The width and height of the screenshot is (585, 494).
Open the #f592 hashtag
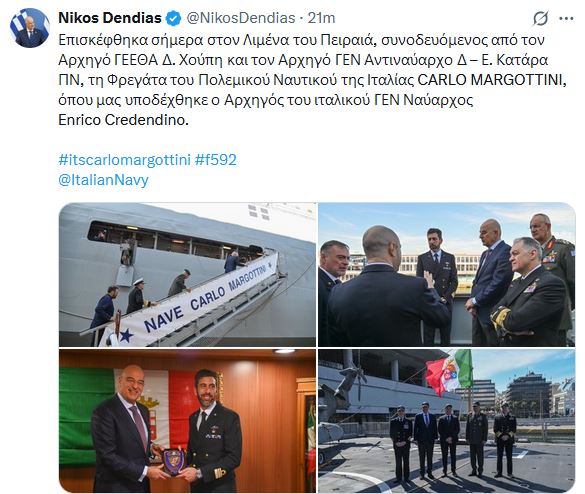point(216,160)
